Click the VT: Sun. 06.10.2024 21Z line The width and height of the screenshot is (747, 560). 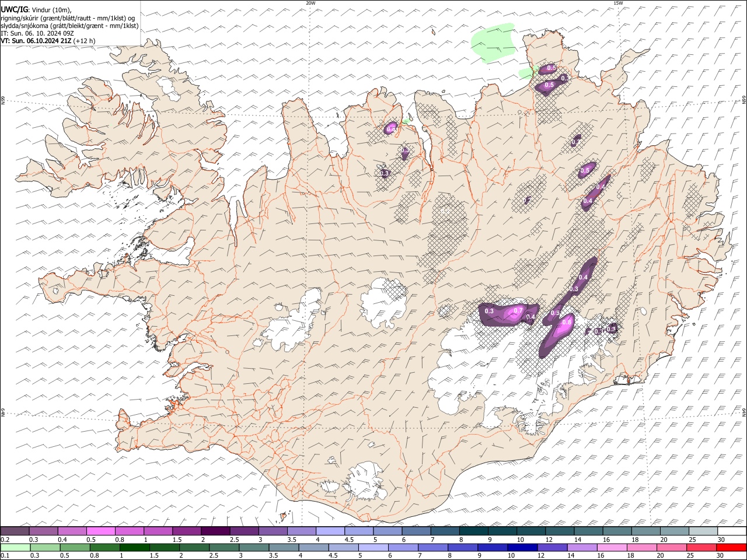(48, 41)
